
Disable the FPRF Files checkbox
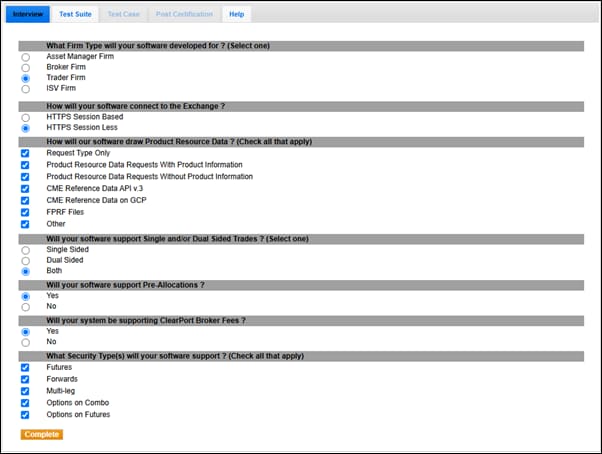pyautogui.click(x=25, y=212)
